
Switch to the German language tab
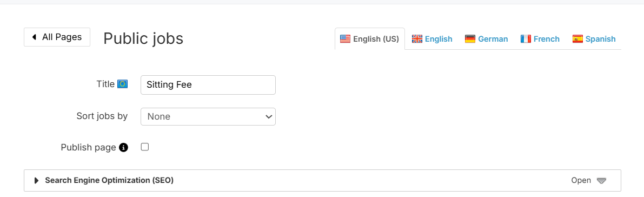click(x=486, y=39)
